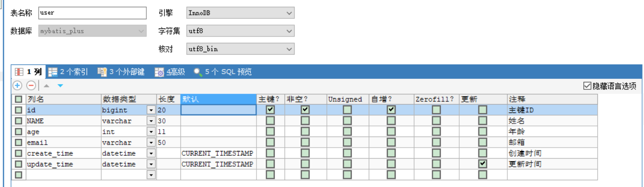
Task: Toggle on-update checkbox for update_time row
Action: coord(483,164)
